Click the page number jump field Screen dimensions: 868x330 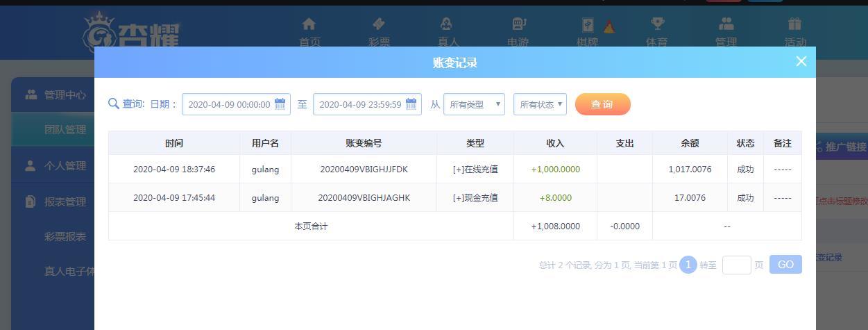click(737, 265)
